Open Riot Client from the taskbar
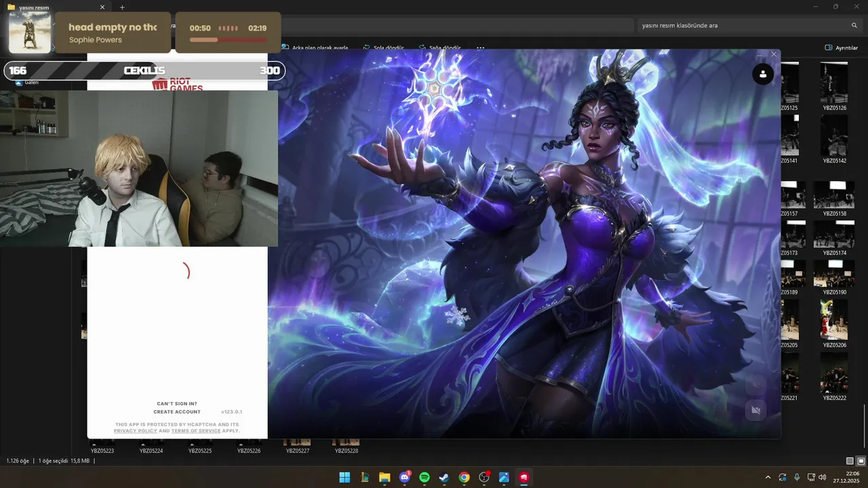 pyautogui.click(x=524, y=477)
